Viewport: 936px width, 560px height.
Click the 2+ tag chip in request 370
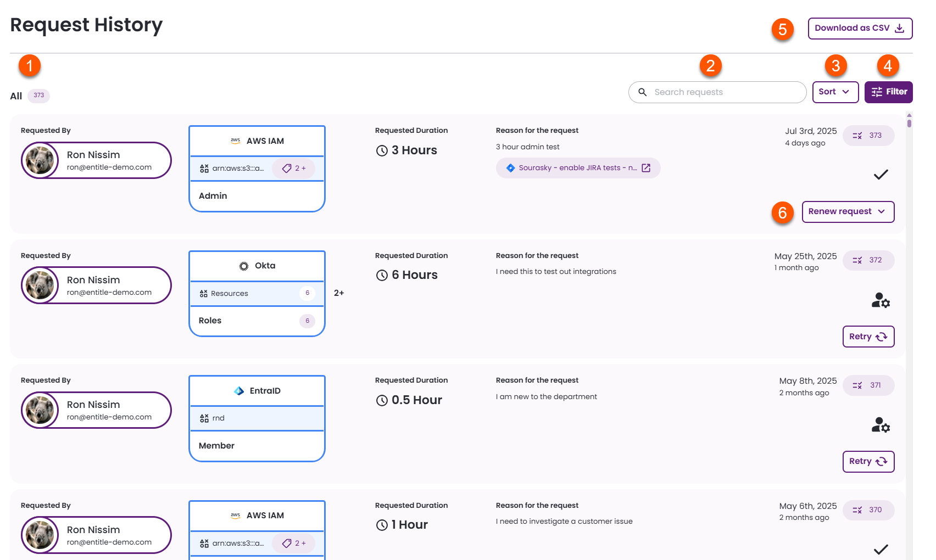pos(293,544)
